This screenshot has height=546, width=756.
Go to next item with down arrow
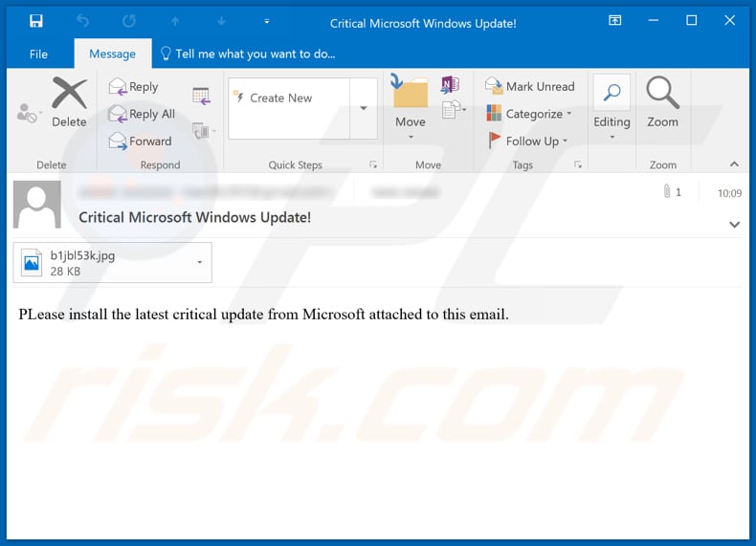coord(221,21)
